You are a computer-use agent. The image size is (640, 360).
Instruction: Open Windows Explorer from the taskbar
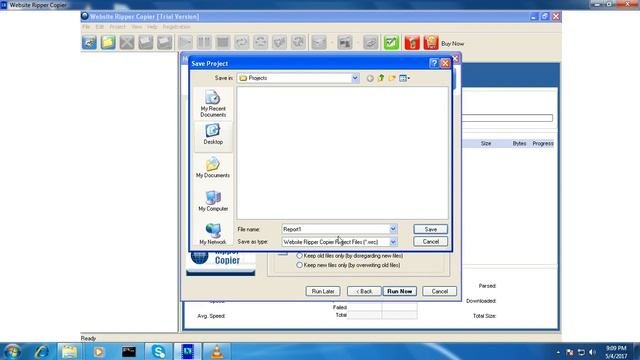tap(70, 351)
